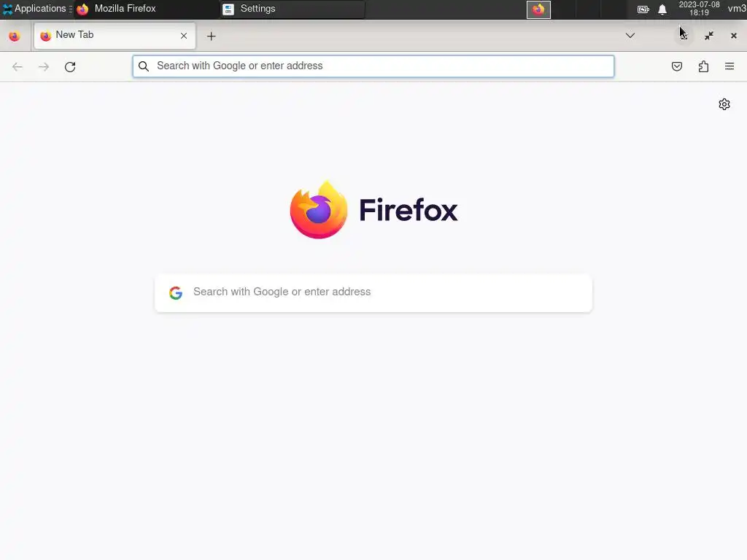Screen dimensions: 747x560
Task: Personalize New Tab with gear icon
Action: click(724, 104)
